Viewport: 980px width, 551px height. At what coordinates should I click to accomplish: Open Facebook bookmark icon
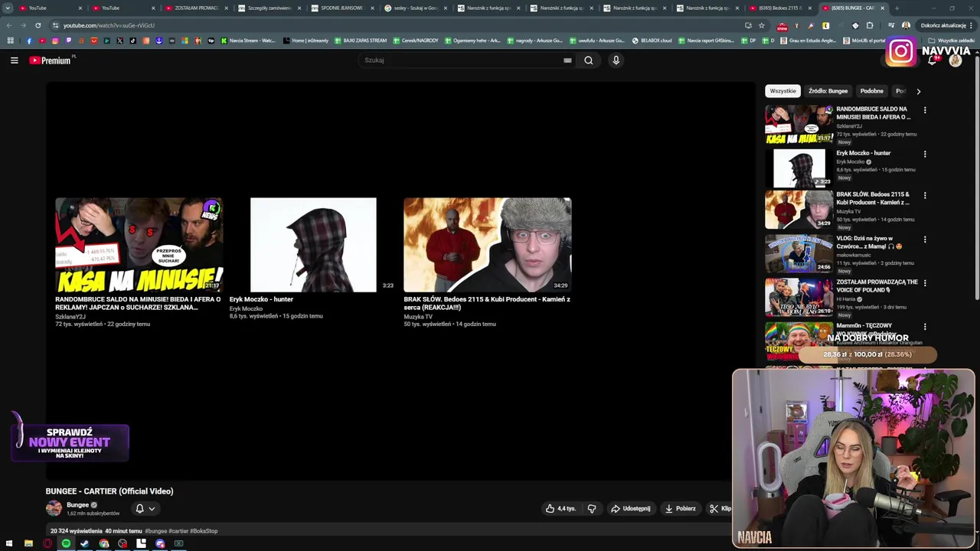(29, 41)
